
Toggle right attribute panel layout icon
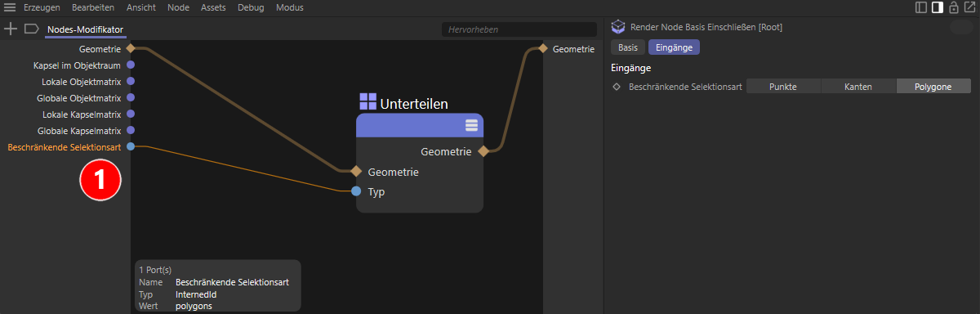(x=938, y=7)
